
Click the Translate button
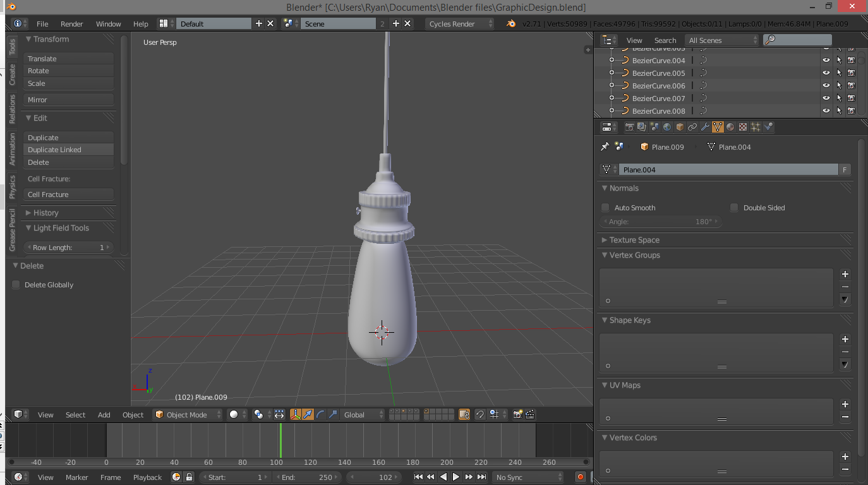(69, 58)
